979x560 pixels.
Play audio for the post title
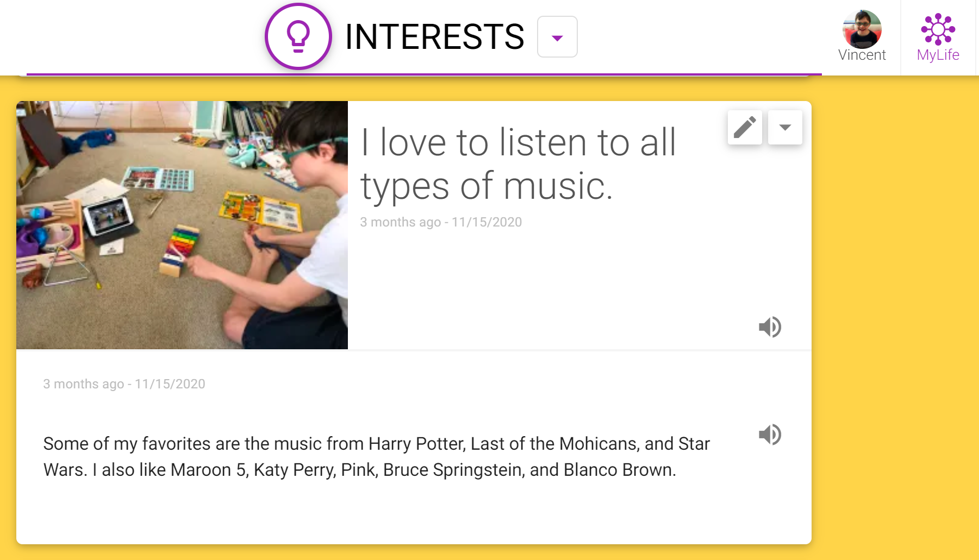[x=770, y=327]
